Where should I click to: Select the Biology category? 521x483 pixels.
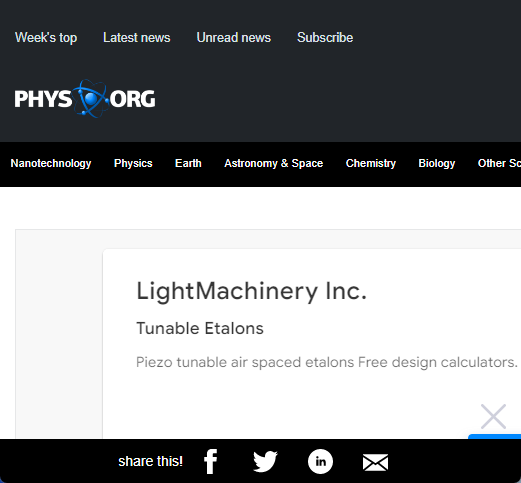[437, 163]
